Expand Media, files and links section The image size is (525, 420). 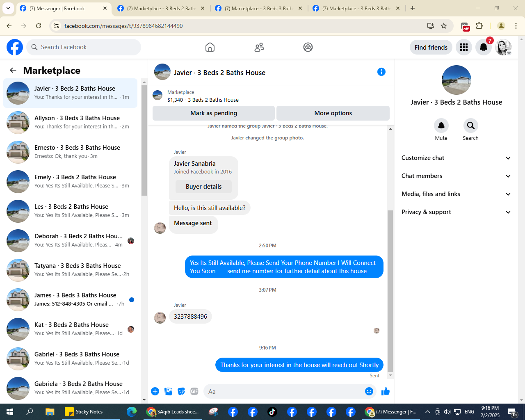click(456, 194)
